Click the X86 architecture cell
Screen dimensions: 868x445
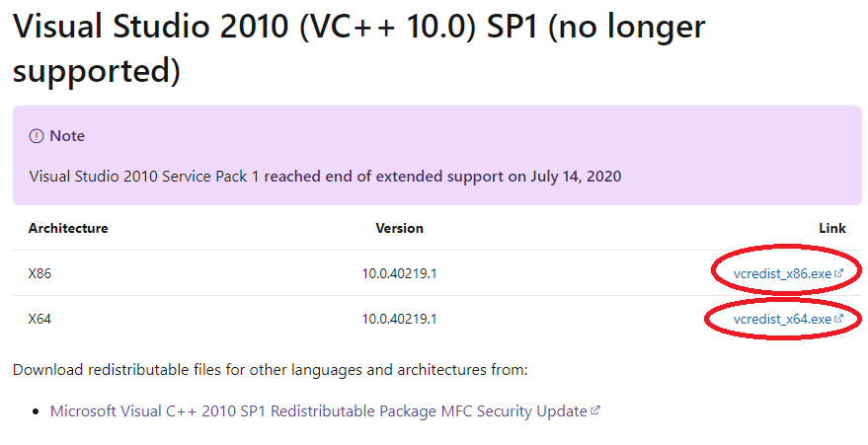pos(39,273)
